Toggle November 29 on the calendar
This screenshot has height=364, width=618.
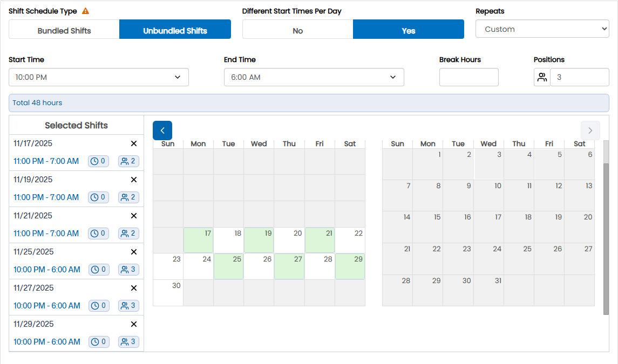tap(350, 266)
